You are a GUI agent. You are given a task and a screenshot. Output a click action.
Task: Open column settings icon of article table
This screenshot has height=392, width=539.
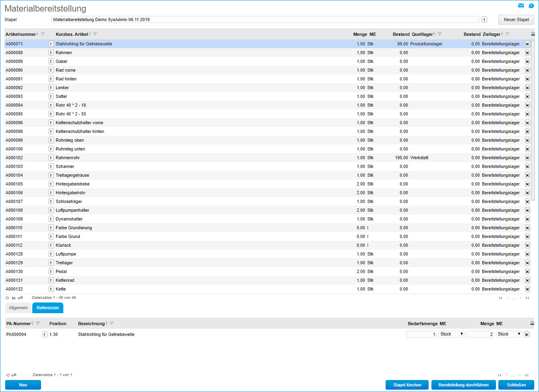(533, 34)
